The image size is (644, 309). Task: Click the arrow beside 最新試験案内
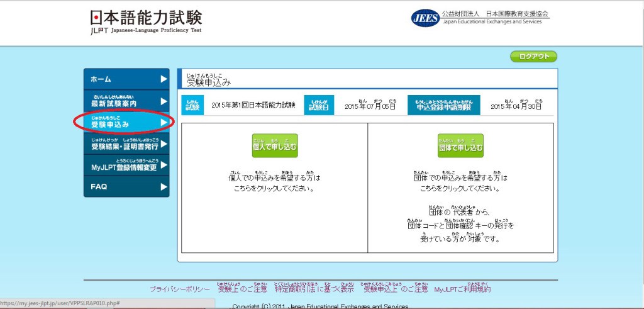[x=164, y=101]
